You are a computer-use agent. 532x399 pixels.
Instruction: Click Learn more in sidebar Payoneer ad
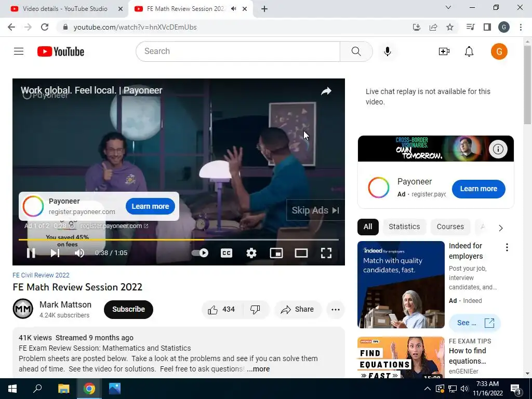[x=478, y=189]
